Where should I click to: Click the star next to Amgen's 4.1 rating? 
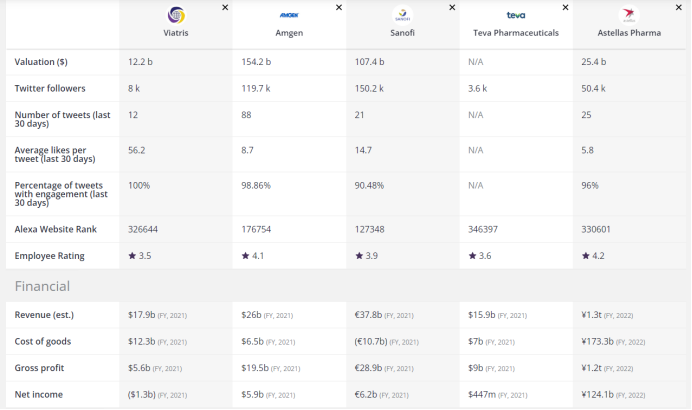tap(245, 256)
